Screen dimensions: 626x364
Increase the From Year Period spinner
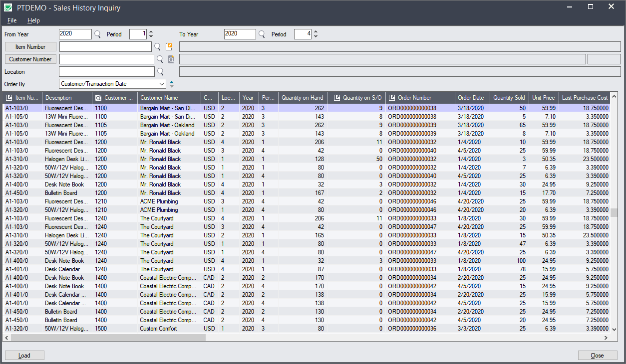coord(151,32)
